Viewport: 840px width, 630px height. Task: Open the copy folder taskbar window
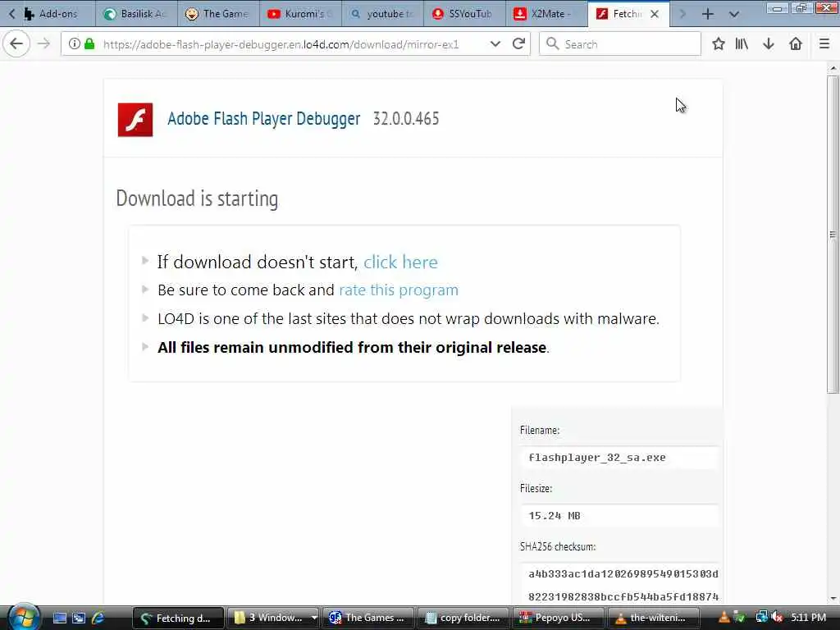click(463, 619)
